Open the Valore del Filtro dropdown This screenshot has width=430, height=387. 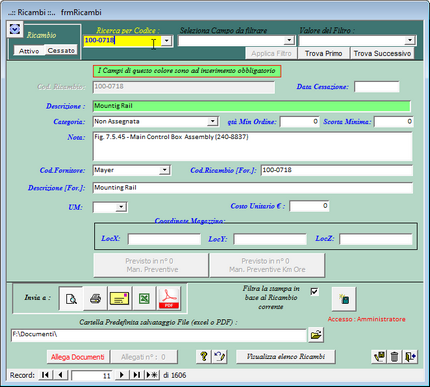pyautogui.click(x=410, y=41)
